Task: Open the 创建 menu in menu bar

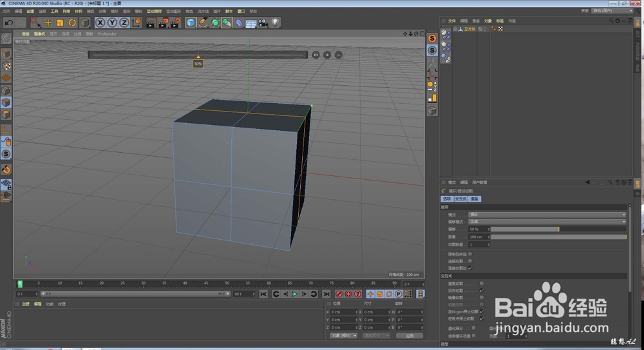Action: (30, 11)
